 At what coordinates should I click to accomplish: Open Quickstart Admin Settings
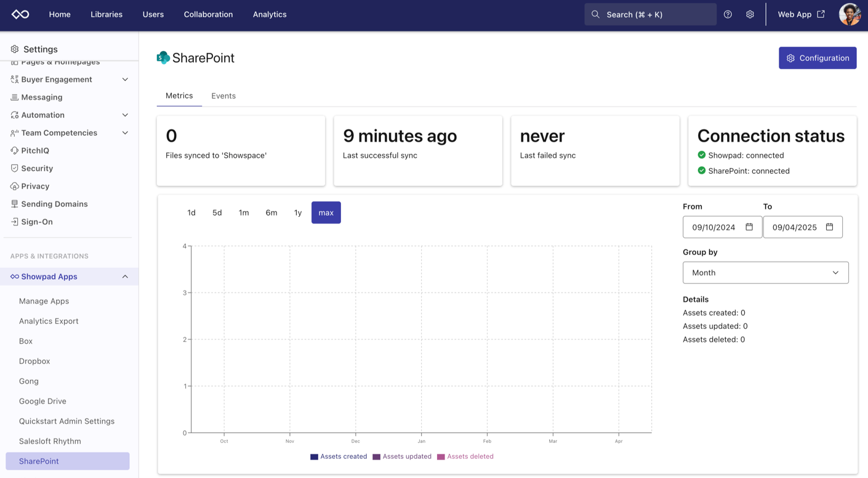click(x=66, y=421)
